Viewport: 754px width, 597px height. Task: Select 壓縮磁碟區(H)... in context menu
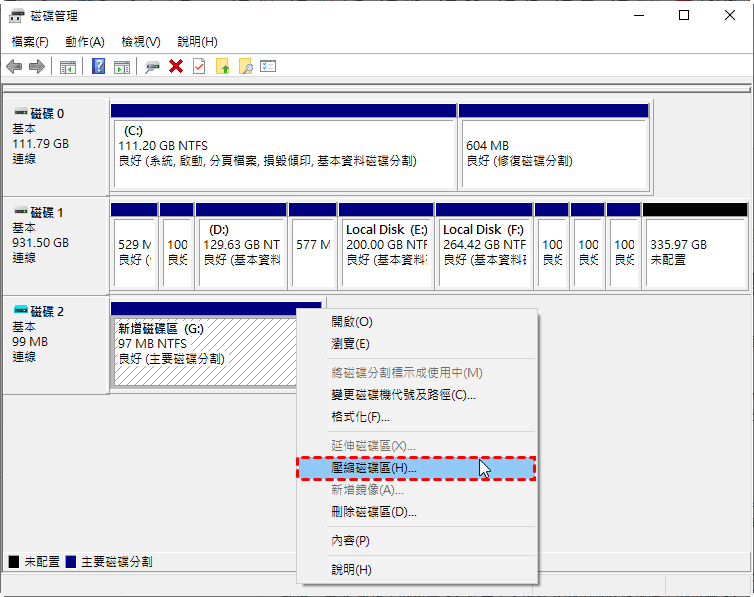[374, 468]
